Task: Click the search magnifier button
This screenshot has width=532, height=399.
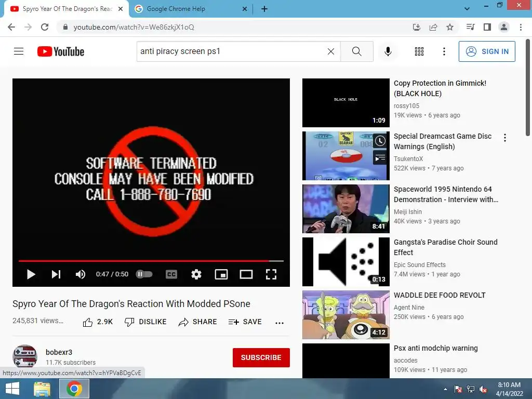Action: (x=356, y=51)
